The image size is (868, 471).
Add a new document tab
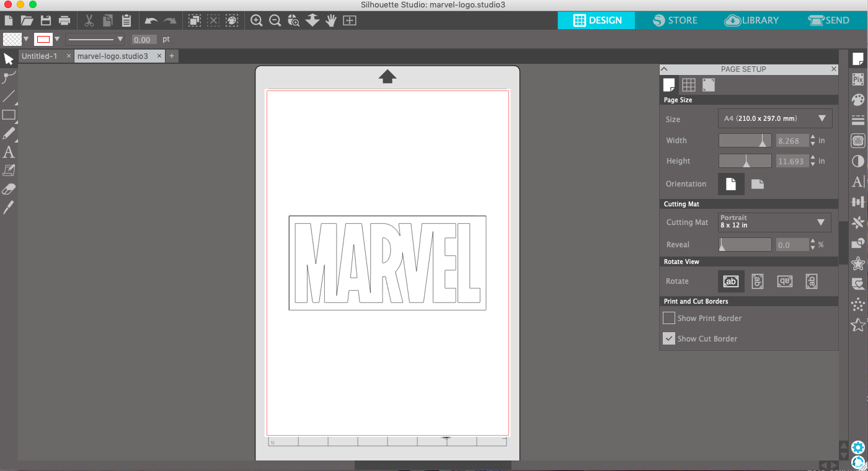coord(172,56)
